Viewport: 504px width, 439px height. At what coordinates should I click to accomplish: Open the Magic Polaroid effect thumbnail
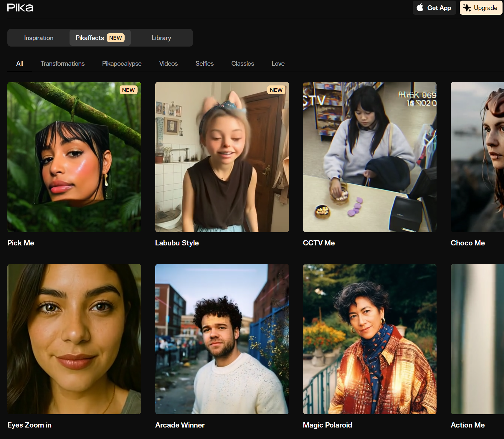click(x=370, y=339)
